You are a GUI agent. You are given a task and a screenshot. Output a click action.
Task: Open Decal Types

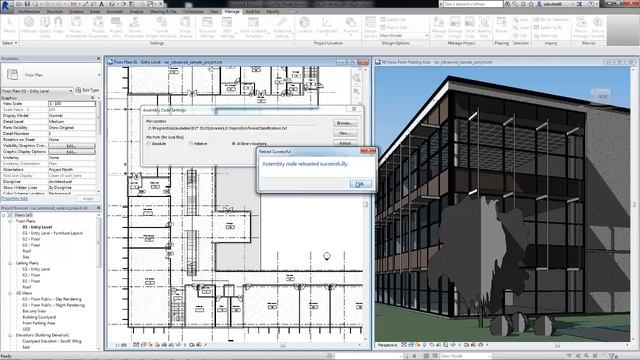point(470,27)
